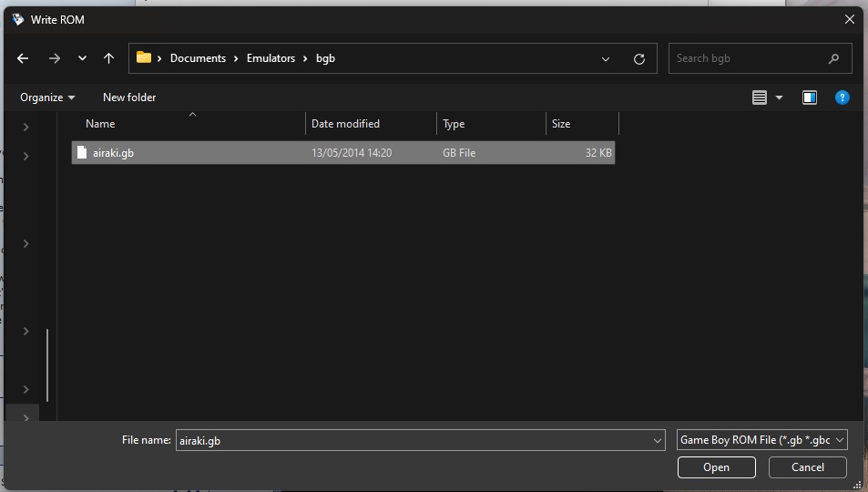
Task: Open recent locations dropdown chevron
Action: pyautogui.click(x=82, y=58)
